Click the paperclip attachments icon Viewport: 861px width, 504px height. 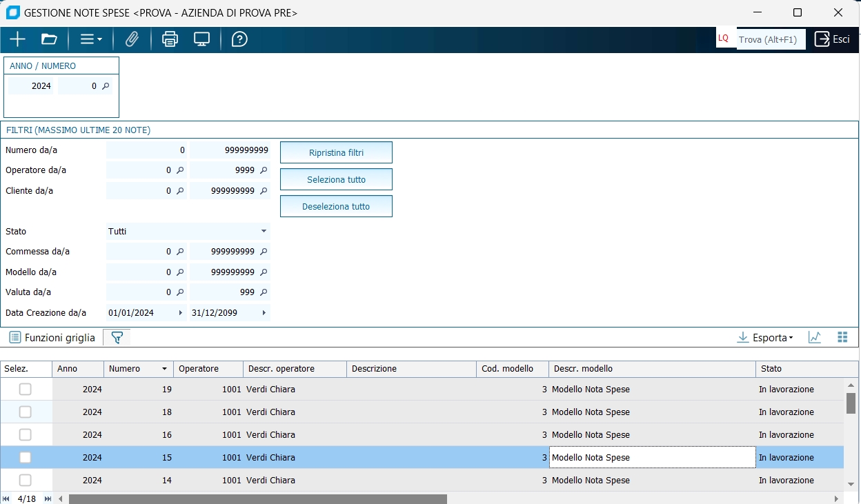pyautogui.click(x=132, y=39)
